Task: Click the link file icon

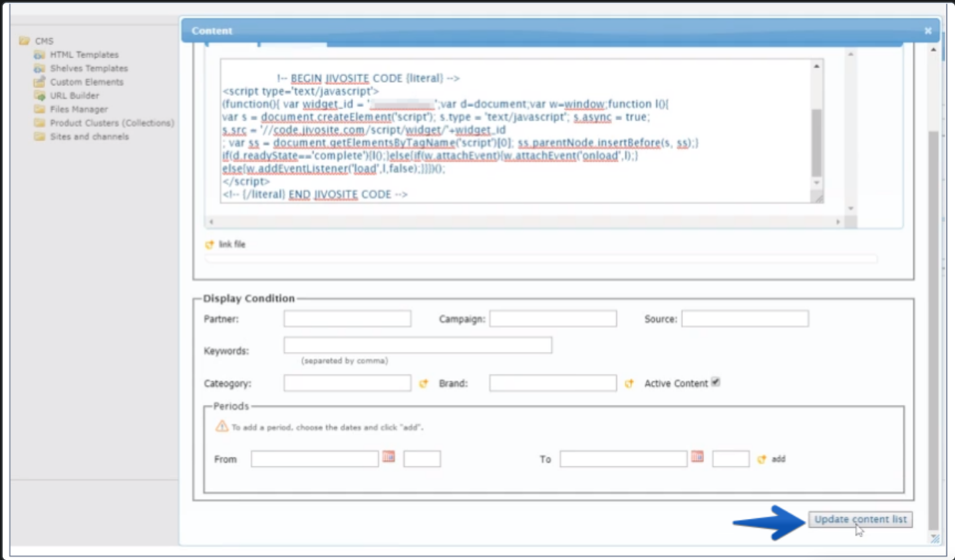Action: (210, 245)
